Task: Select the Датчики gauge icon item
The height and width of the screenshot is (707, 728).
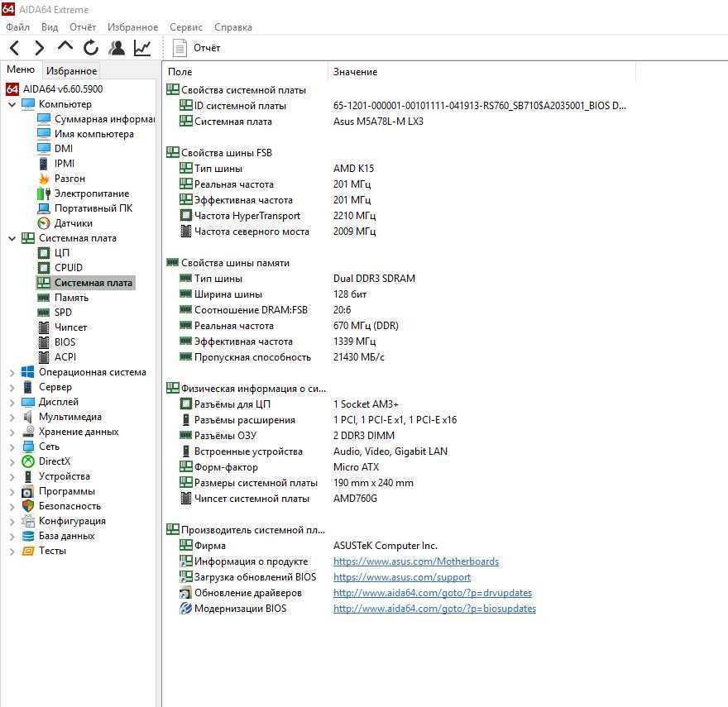Action: (44, 223)
